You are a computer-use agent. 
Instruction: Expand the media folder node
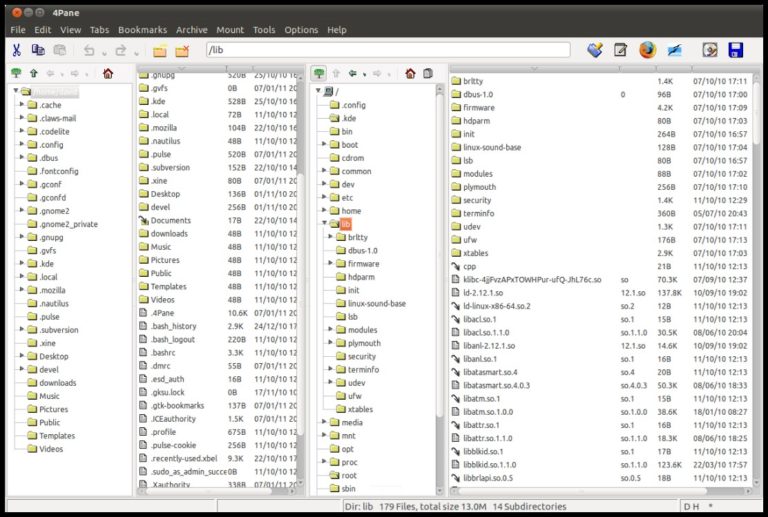coord(324,422)
